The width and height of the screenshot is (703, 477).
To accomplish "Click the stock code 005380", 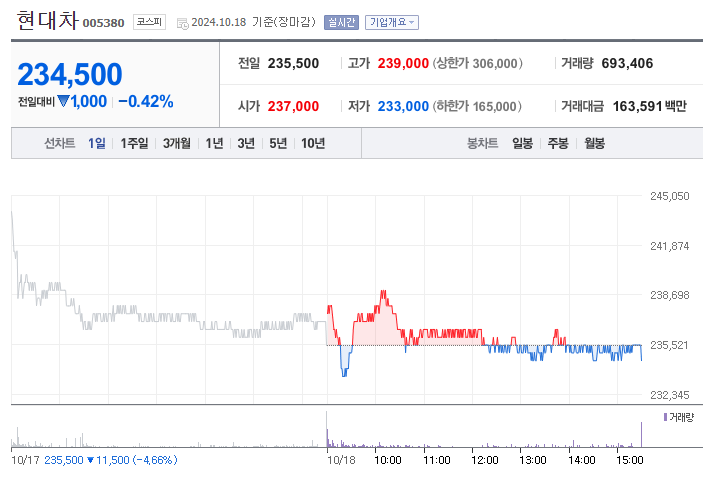I will [104, 23].
